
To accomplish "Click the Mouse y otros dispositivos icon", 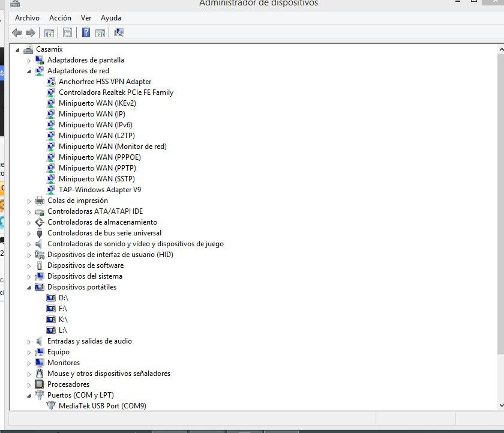I will coord(40,374).
